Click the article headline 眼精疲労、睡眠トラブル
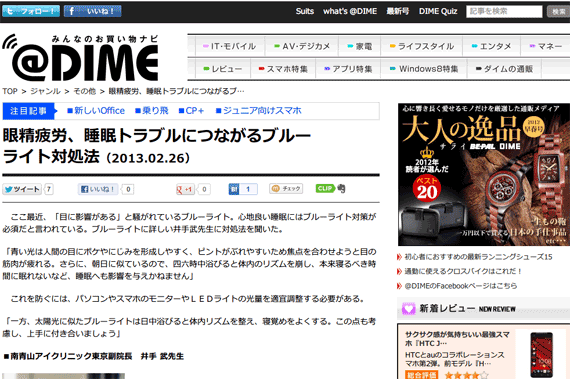The height and width of the screenshot is (379, 570). (x=157, y=146)
